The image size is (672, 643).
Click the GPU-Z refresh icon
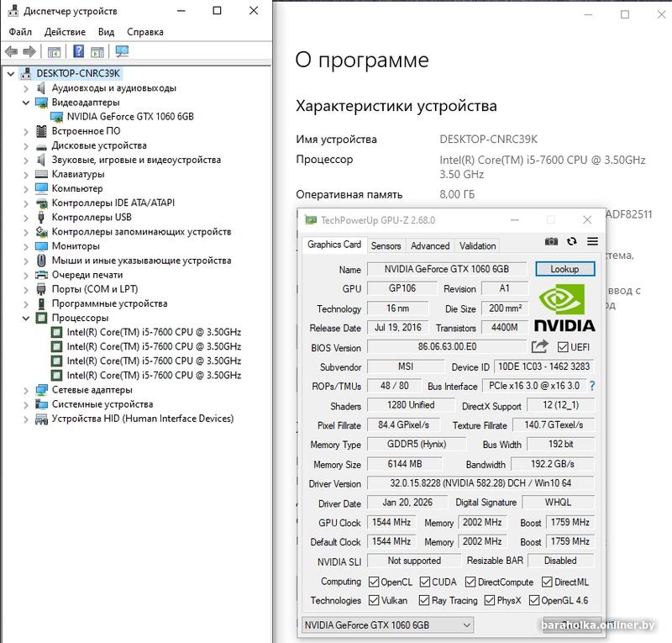click(x=572, y=241)
